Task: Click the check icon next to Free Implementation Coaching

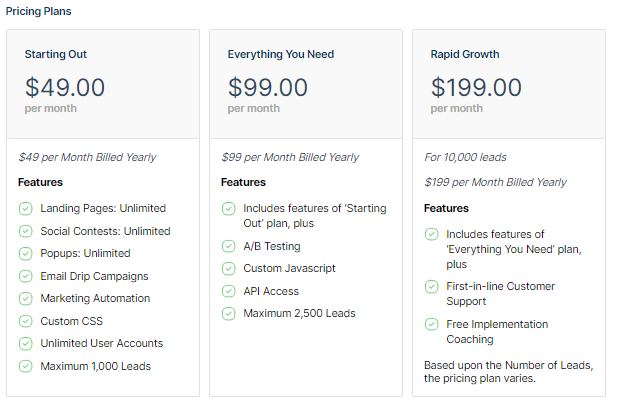Action: pos(432,324)
